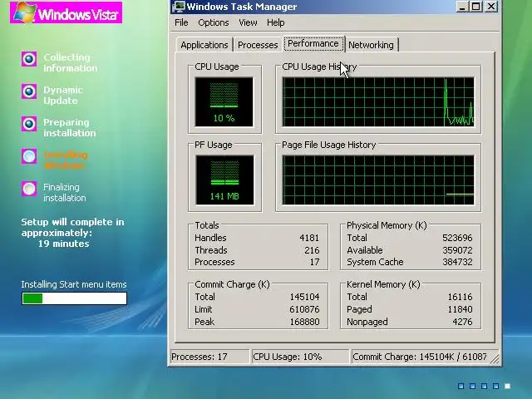Select the Performance tab

point(313,43)
